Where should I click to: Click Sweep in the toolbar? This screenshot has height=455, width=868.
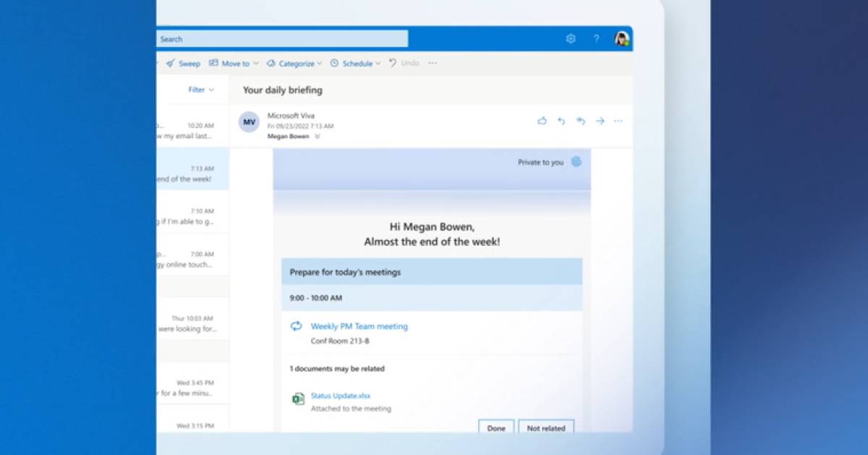[183, 64]
